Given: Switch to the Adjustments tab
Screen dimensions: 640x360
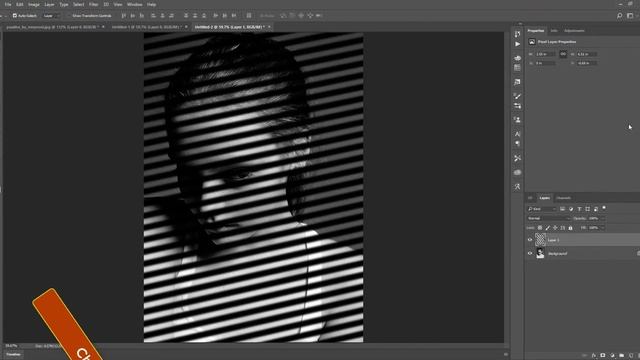Looking at the screenshot, I should tap(574, 31).
